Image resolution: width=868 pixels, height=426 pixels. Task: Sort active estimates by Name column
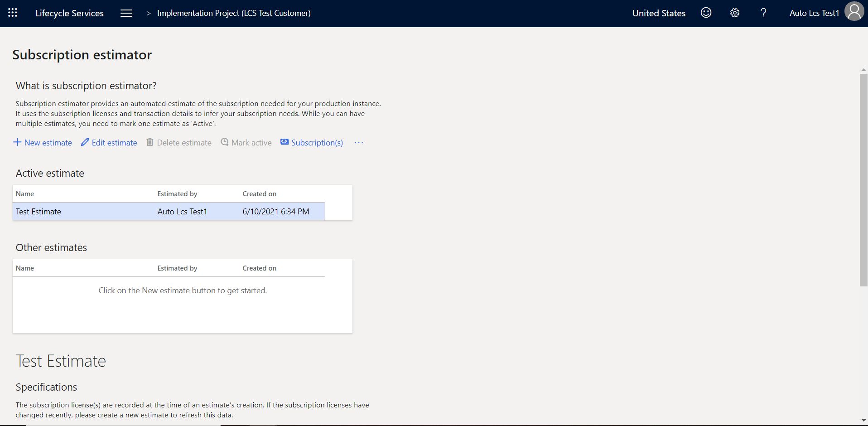(x=25, y=194)
